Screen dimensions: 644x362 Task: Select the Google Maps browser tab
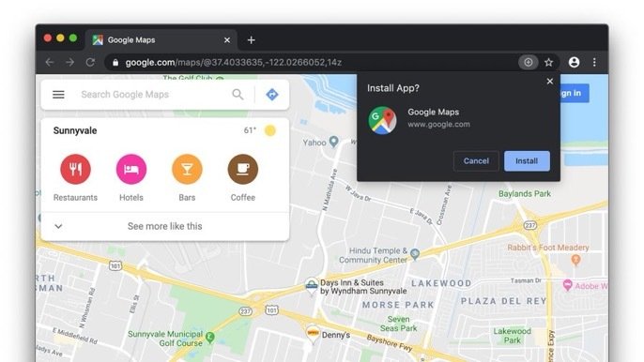[x=161, y=39]
